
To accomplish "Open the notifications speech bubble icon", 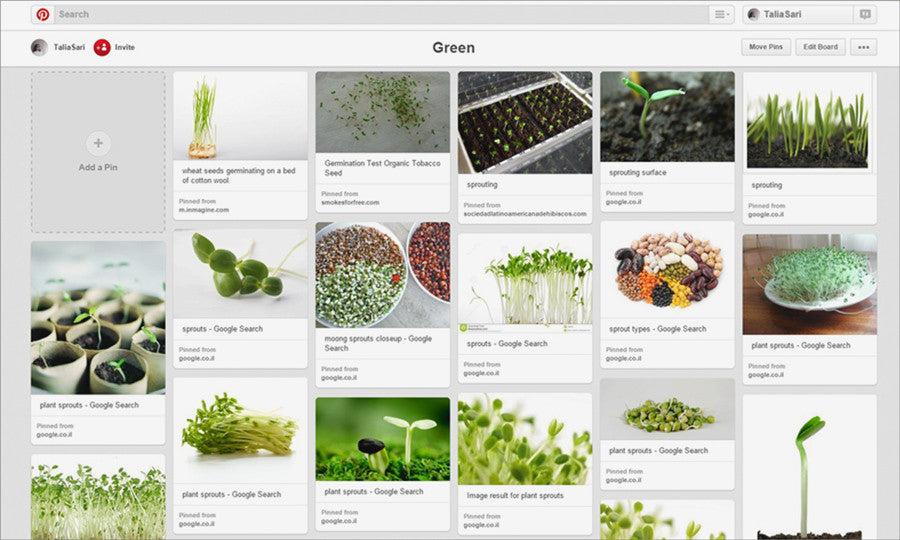I will click(x=865, y=14).
